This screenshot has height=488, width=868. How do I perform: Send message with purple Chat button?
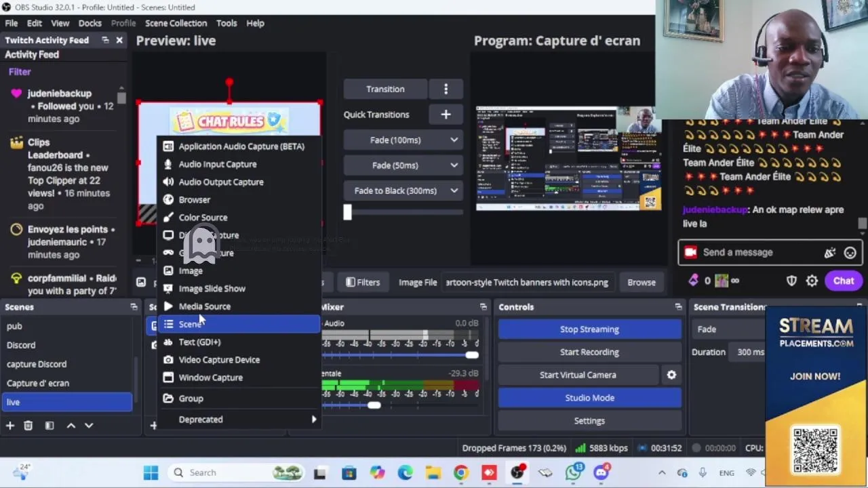click(844, 281)
